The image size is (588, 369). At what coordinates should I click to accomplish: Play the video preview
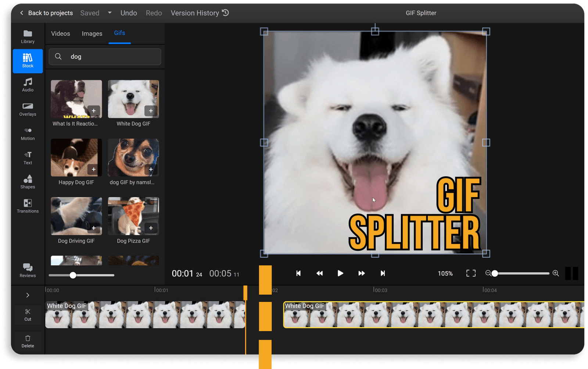pyautogui.click(x=340, y=273)
